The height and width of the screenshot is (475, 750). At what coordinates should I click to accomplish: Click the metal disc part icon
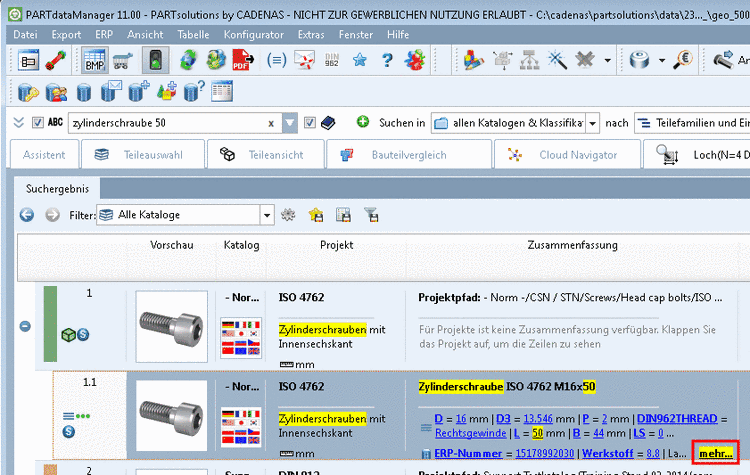click(x=640, y=61)
